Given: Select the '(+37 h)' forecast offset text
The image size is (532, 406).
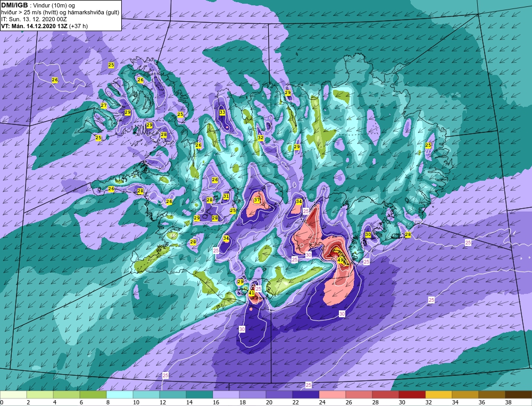Looking at the screenshot, I should pos(78,26).
